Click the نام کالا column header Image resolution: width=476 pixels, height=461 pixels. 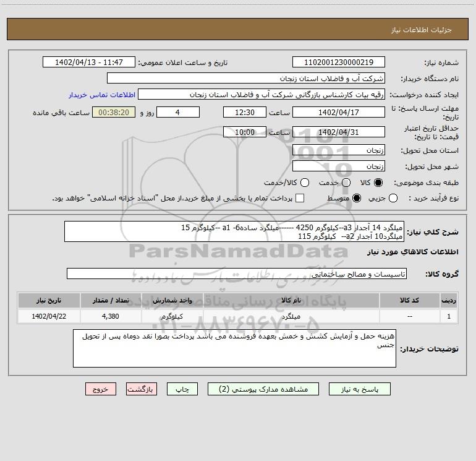click(291, 300)
